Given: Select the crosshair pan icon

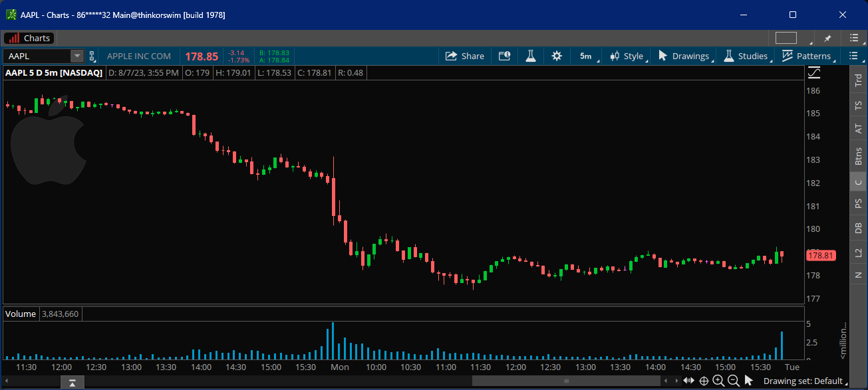Looking at the screenshot, I should (x=704, y=381).
